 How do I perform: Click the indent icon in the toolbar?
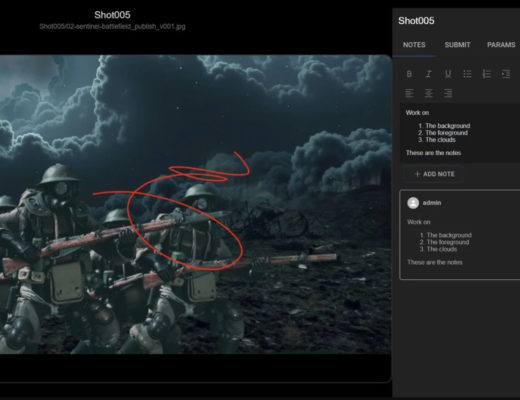tap(506, 74)
